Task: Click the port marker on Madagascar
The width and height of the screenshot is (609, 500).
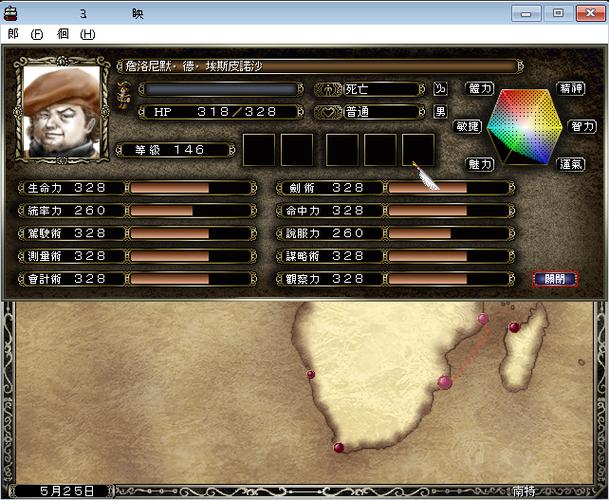Action: [514, 328]
